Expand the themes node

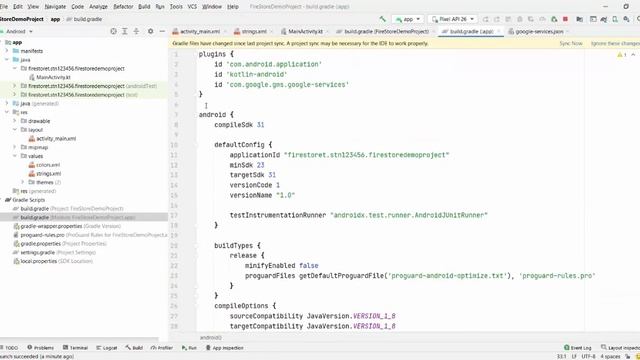pos(22,182)
